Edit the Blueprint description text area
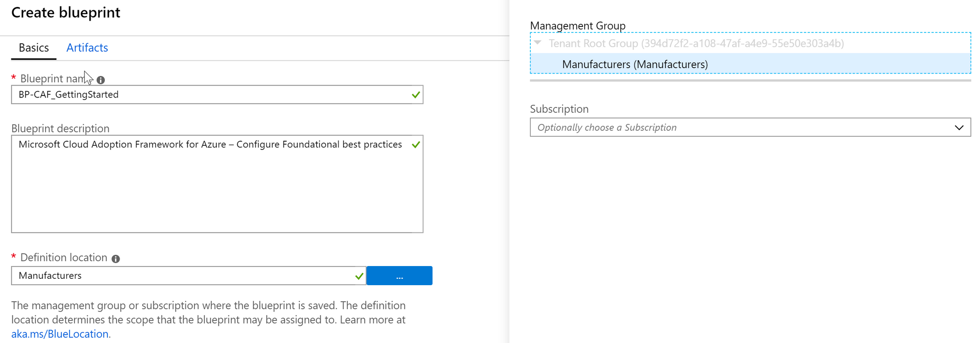This screenshot has width=980, height=343. click(217, 184)
